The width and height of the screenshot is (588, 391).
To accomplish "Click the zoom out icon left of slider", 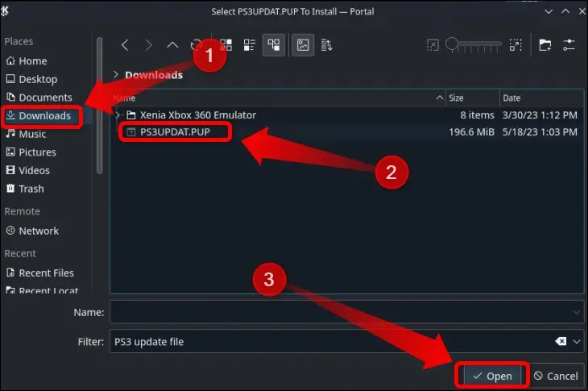I will click(x=433, y=45).
